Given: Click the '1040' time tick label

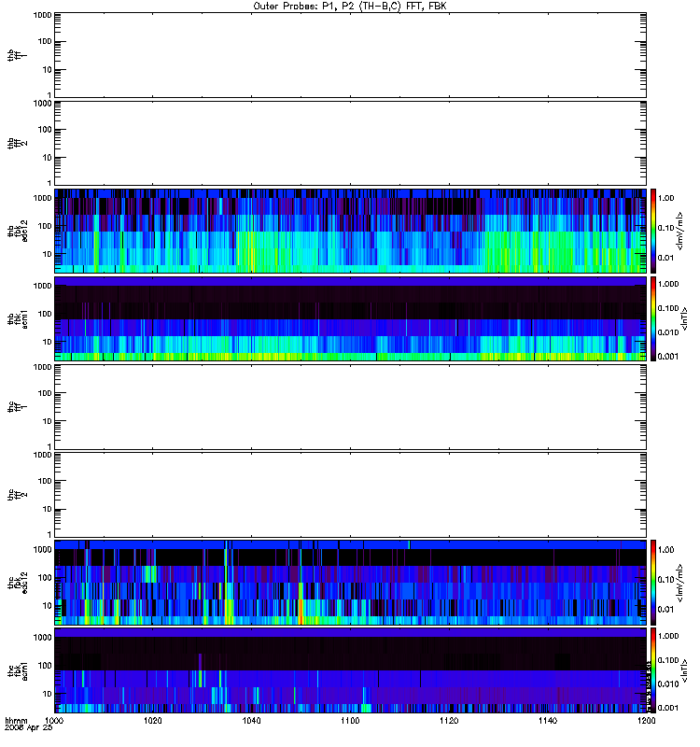Looking at the screenshot, I should [251, 720].
